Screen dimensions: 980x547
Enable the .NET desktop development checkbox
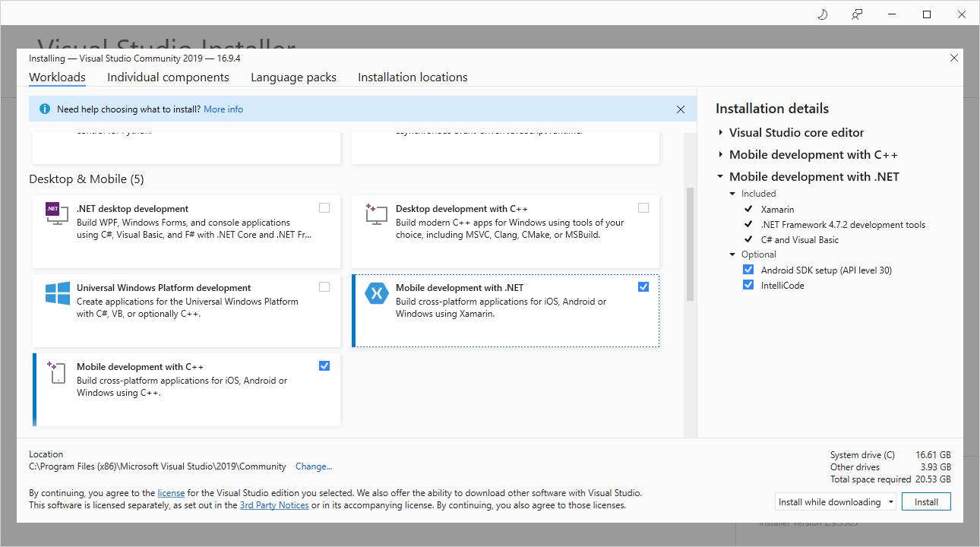point(324,207)
